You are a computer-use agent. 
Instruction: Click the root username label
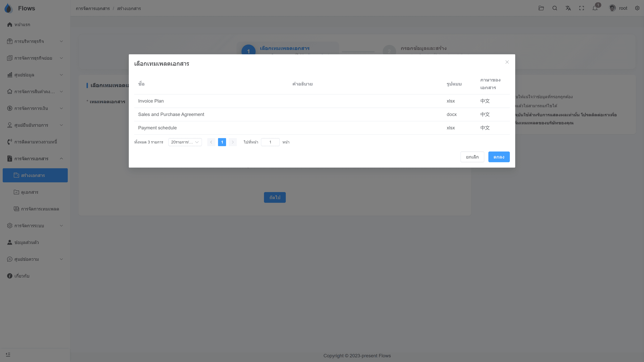[623, 8]
